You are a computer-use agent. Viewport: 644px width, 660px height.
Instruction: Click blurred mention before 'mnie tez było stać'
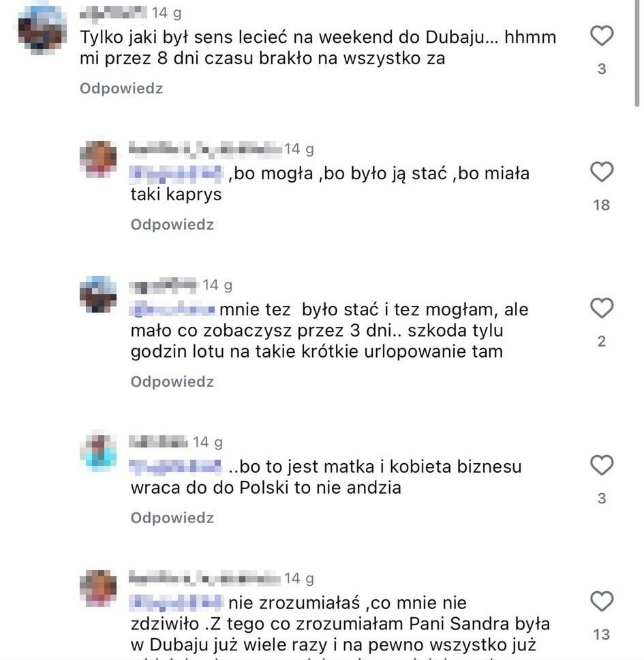click(x=173, y=311)
